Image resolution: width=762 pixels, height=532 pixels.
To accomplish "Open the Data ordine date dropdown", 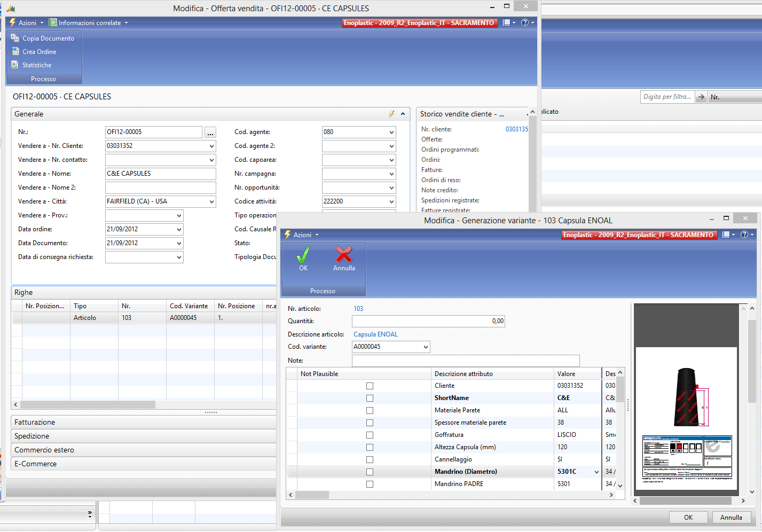I will 179,230.
